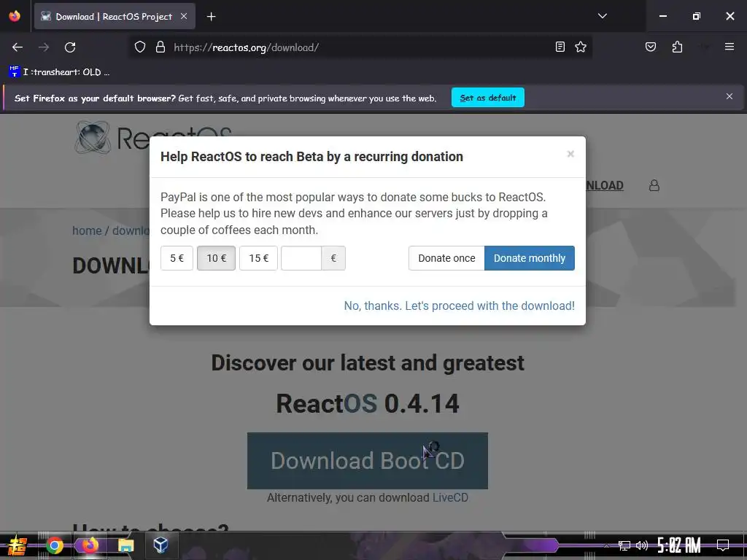Open the LiveCD download link

(x=450, y=497)
